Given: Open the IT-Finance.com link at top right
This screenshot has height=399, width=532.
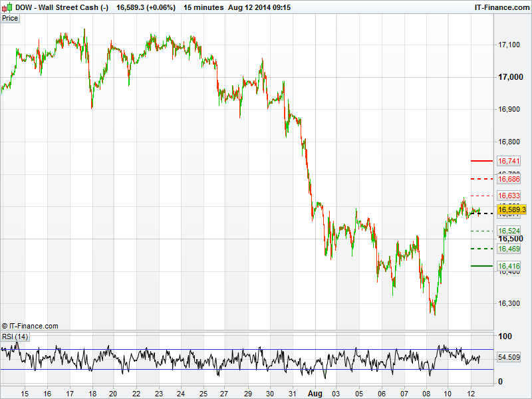Looking at the screenshot, I should [502, 7].
